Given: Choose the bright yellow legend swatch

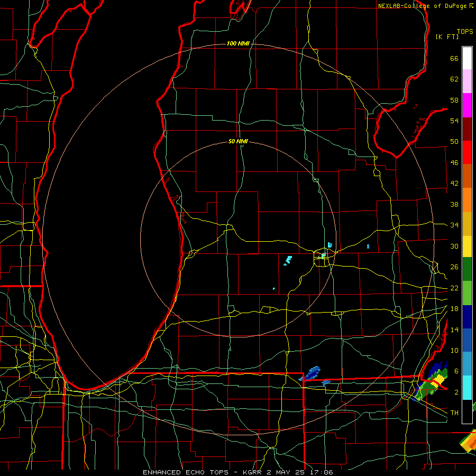Looking at the screenshot, I should [x=467, y=246].
